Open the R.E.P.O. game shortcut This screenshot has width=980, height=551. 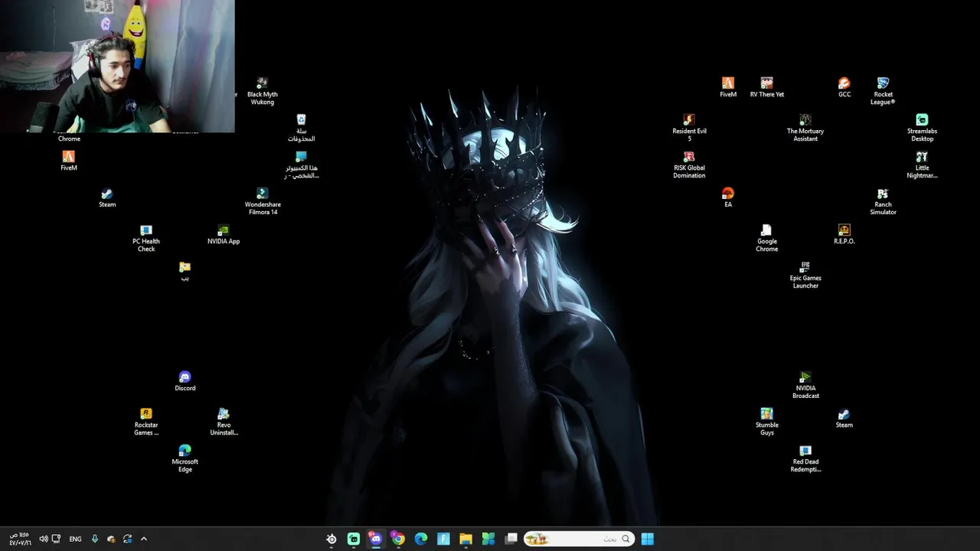coord(844,234)
